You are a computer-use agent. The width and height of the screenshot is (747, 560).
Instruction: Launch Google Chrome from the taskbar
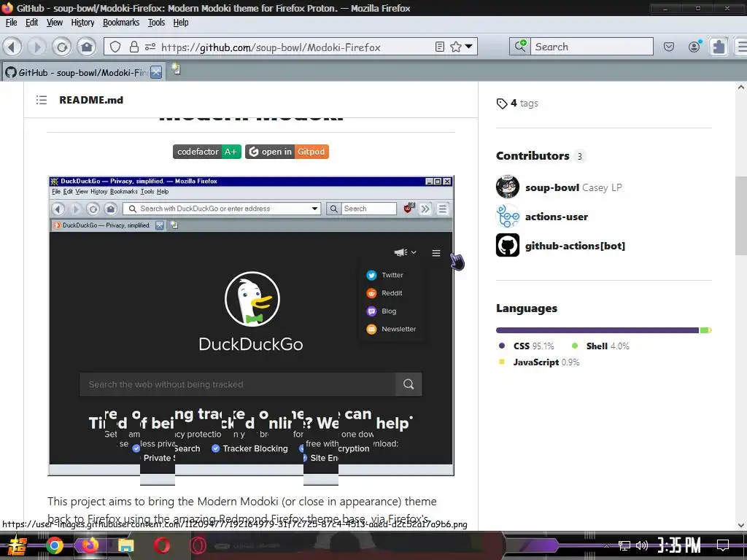coord(54,545)
